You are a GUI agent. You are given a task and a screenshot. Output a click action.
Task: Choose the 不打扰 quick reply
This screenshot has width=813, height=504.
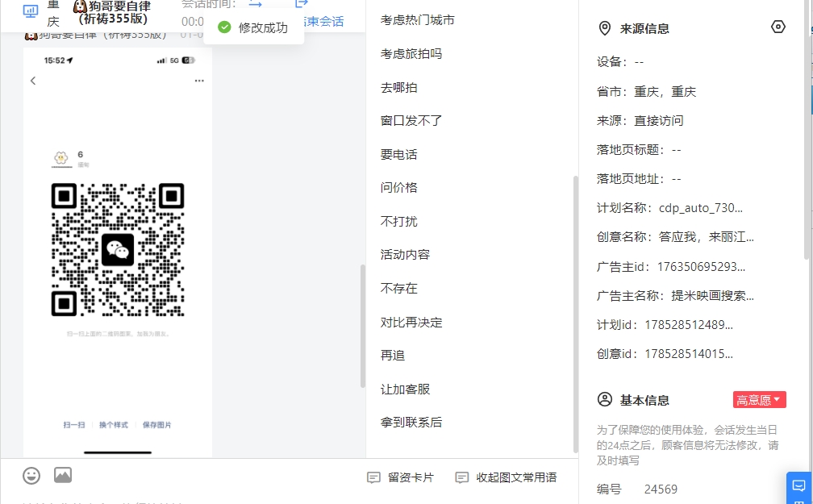[x=398, y=222]
